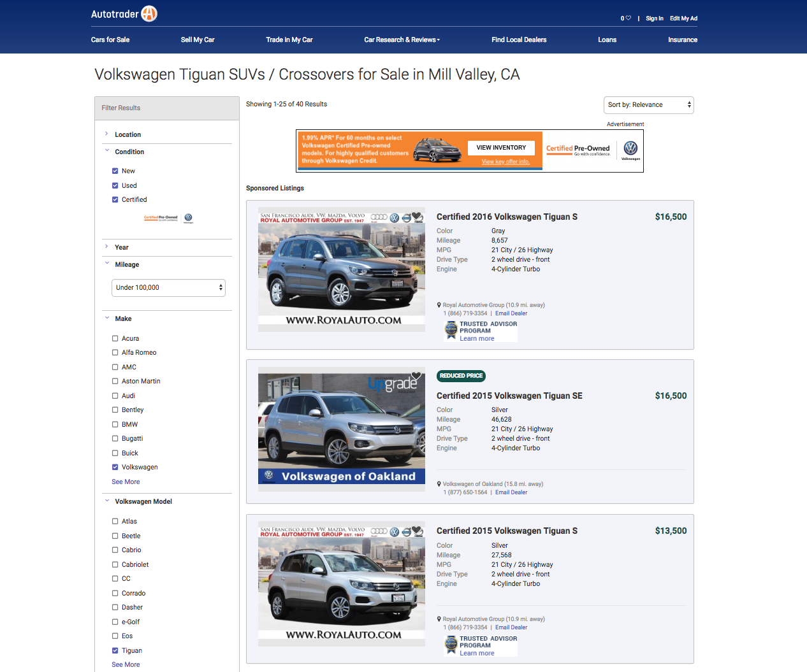
Task: Check the Eos model checkbox
Action: [x=115, y=636]
